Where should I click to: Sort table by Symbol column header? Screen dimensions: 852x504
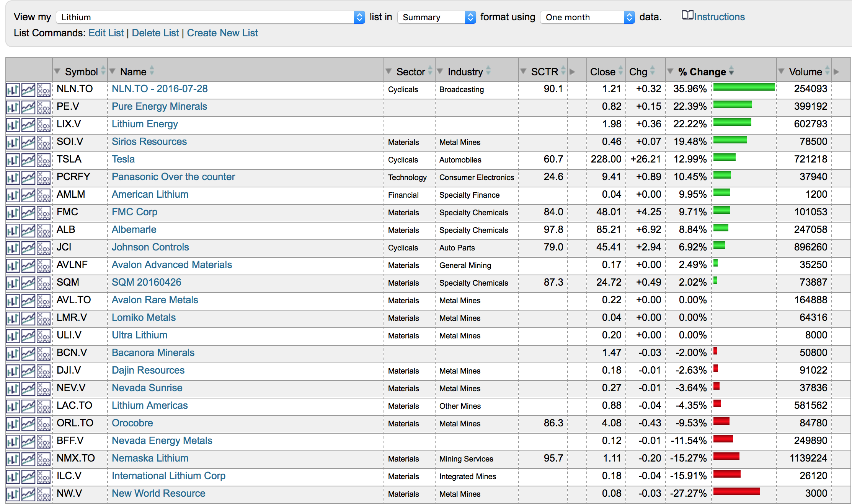click(82, 72)
